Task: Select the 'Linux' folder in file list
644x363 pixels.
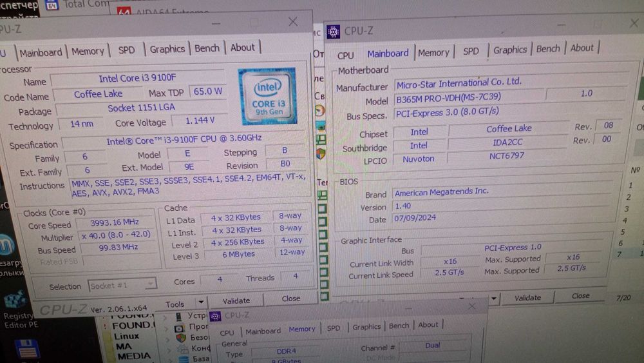Action: [126, 337]
